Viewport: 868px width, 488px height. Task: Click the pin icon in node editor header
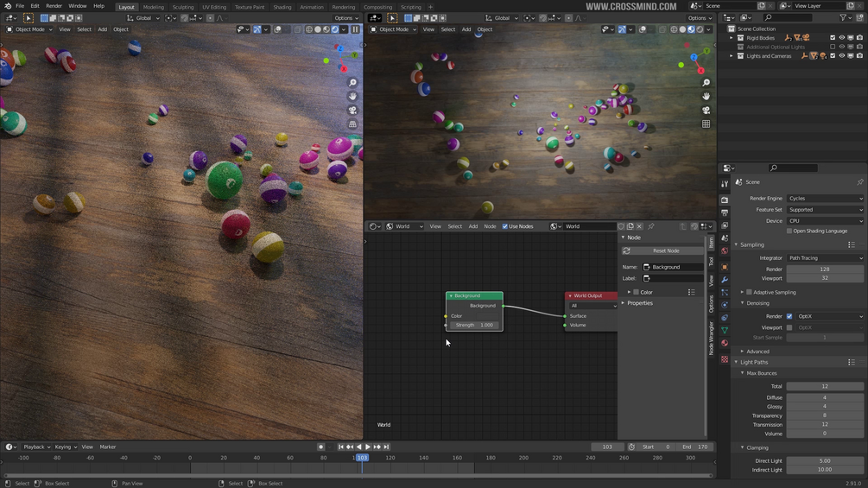651,226
